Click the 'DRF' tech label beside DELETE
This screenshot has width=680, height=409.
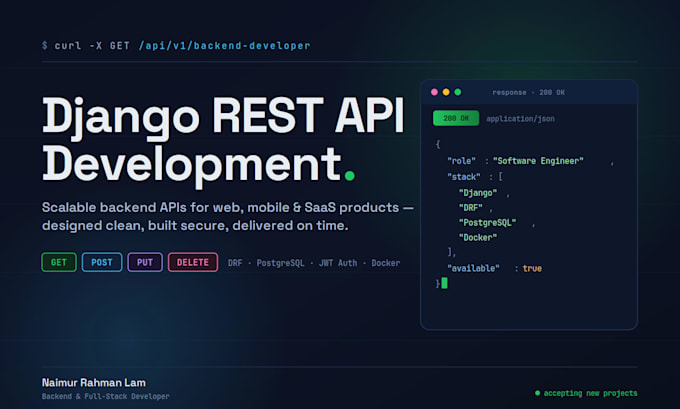tap(235, 263)
